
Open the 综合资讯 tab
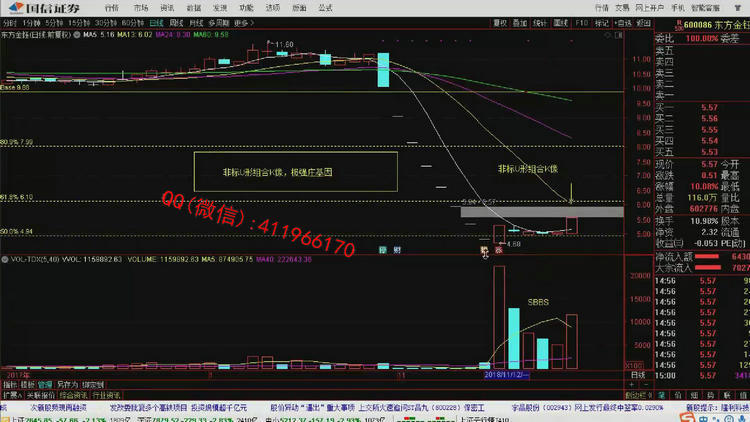[x=73, y=395]
